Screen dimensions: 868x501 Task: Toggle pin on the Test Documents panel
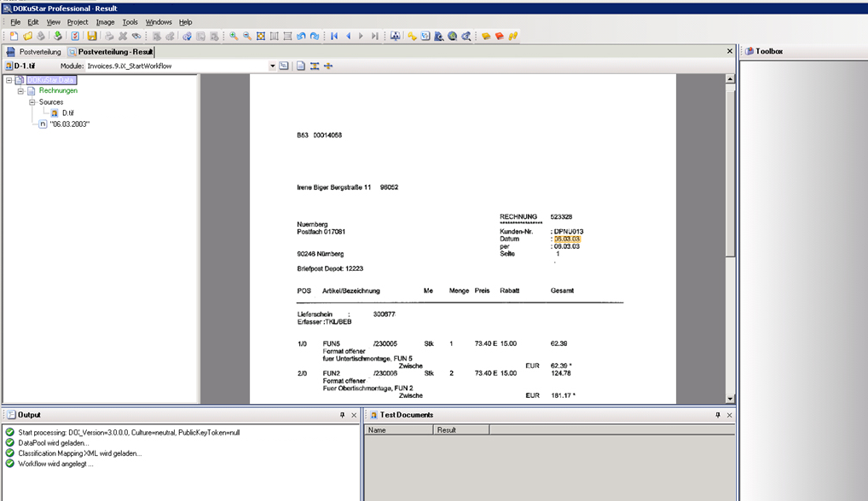[716, 415]
